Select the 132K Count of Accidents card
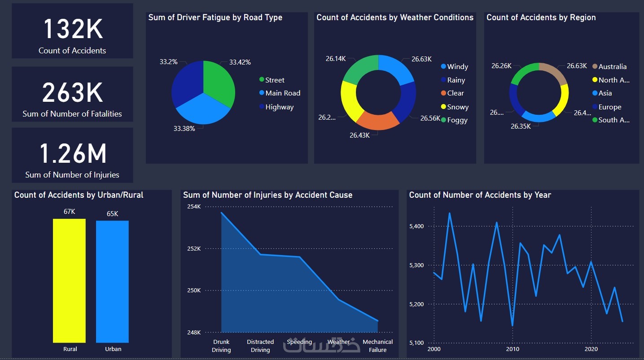644x360 pixels. coord(72,31)
